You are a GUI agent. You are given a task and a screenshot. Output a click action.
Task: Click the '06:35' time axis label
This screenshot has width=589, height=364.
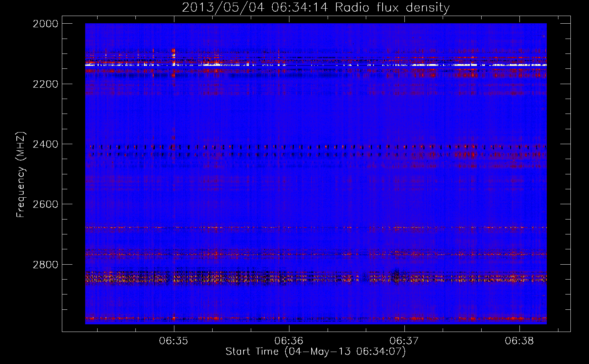click(x=174, y=341)
